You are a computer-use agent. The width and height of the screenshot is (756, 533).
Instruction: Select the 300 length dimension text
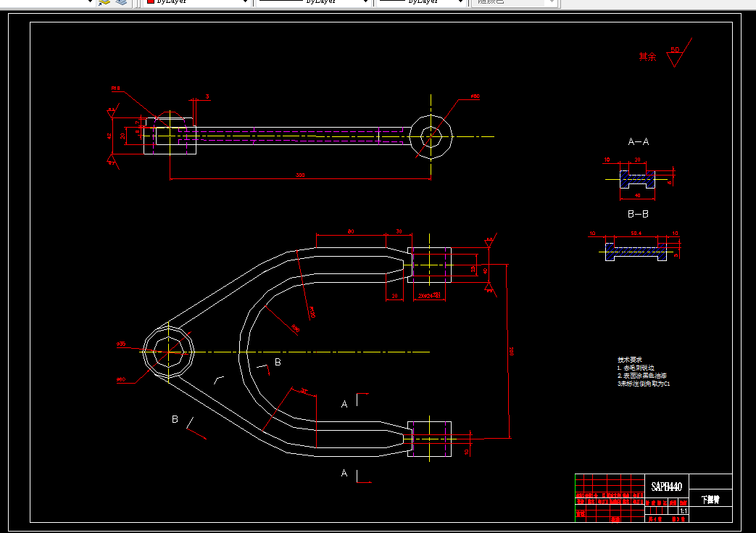pos(300,175)
